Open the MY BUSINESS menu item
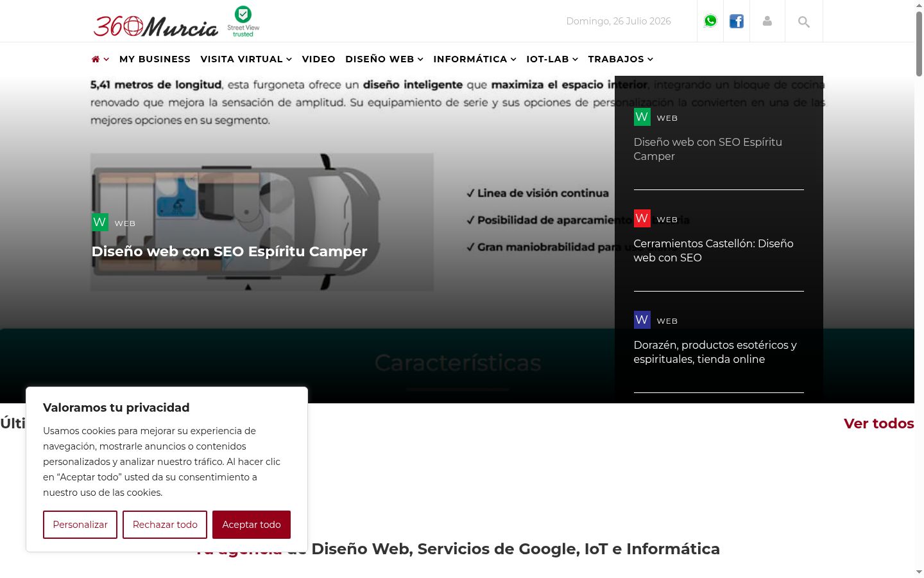The height and width of the screenshot is (578, 924). pos(155,59)
